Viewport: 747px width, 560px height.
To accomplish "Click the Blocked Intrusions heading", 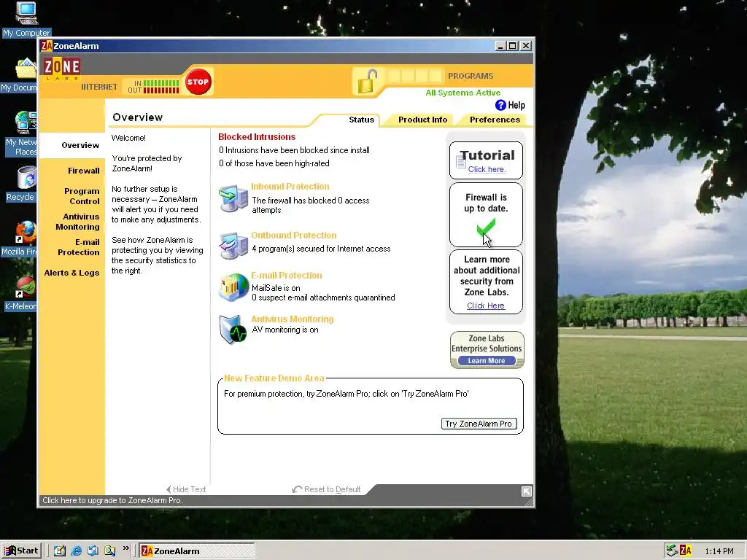I will point(257,137).
